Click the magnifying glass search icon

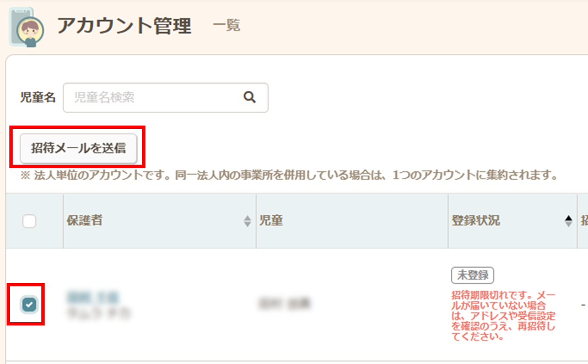click(x=250, y=97)
